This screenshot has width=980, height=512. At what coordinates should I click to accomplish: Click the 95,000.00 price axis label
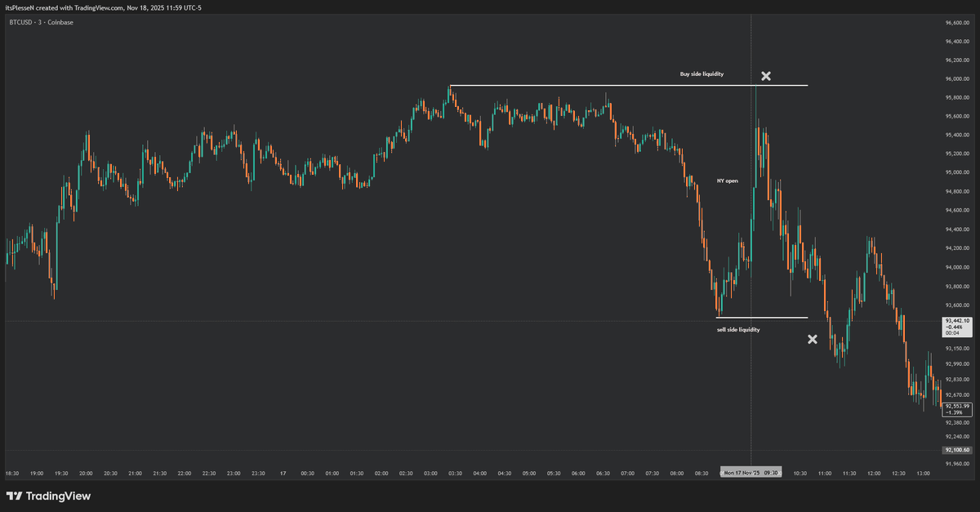(958, 173)
